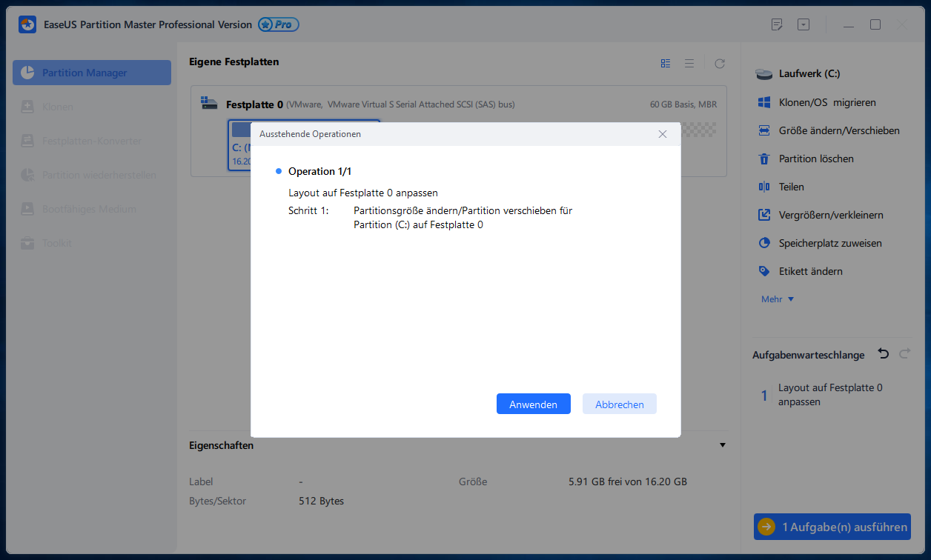Click the Toolkit briefcase icon
The image size is (931, 560).
tap(27, 243)
